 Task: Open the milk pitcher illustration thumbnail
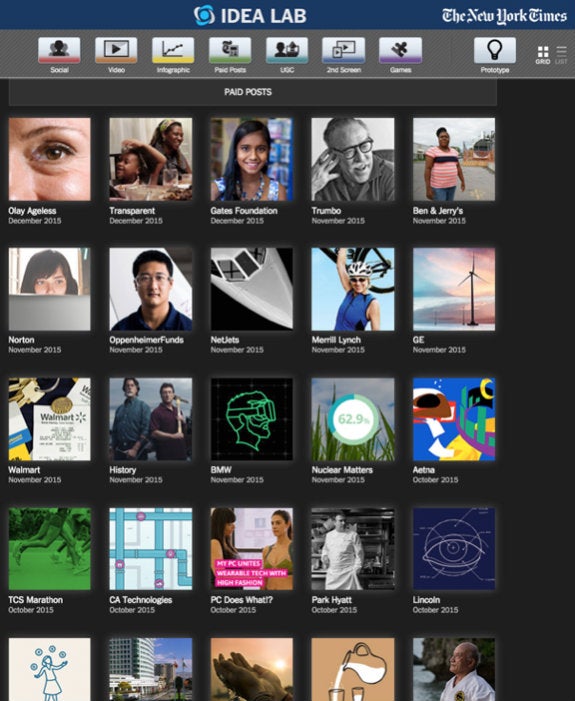pos(353,669)
